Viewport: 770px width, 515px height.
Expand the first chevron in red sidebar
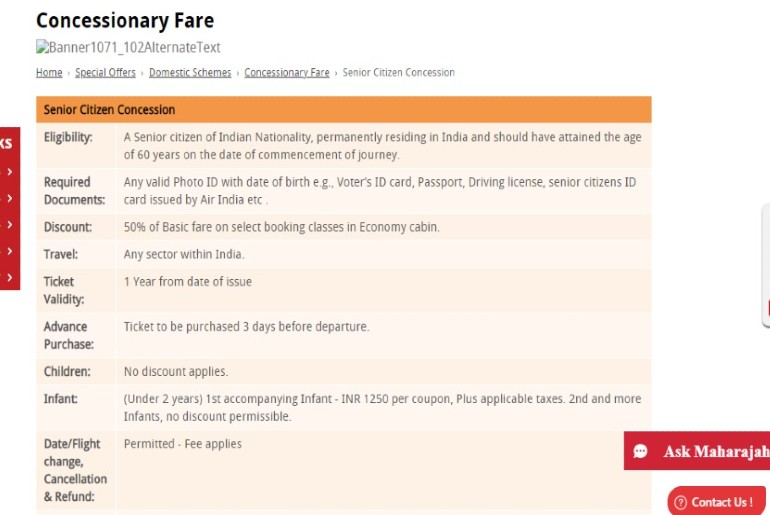click(x=10, y=172)
